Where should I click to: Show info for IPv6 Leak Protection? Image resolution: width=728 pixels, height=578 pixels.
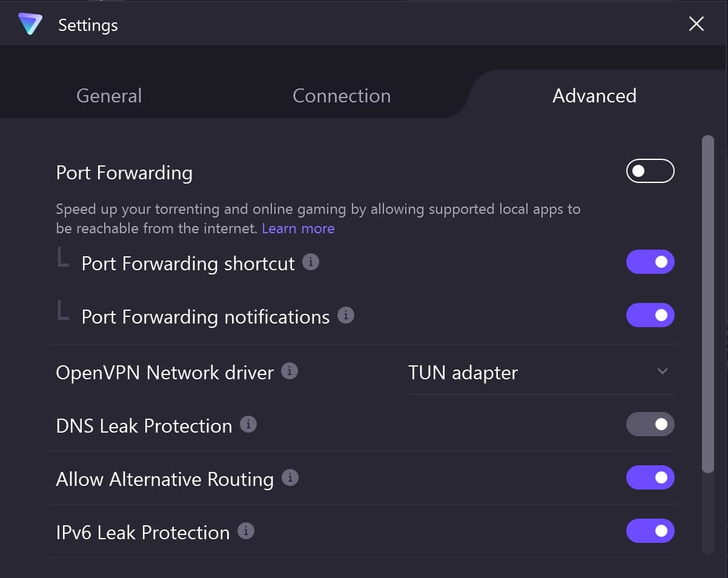point(246,531)
